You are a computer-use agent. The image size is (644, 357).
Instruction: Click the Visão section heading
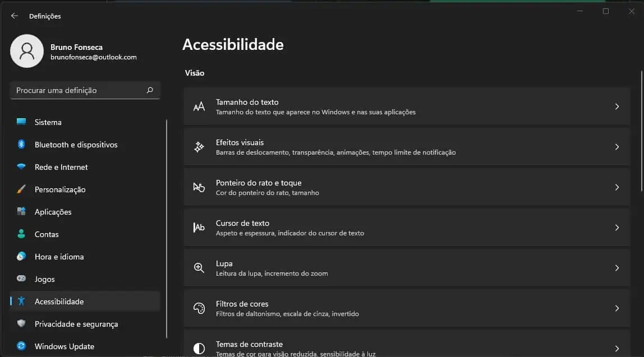pyautogui.click(x=194, y=73)
